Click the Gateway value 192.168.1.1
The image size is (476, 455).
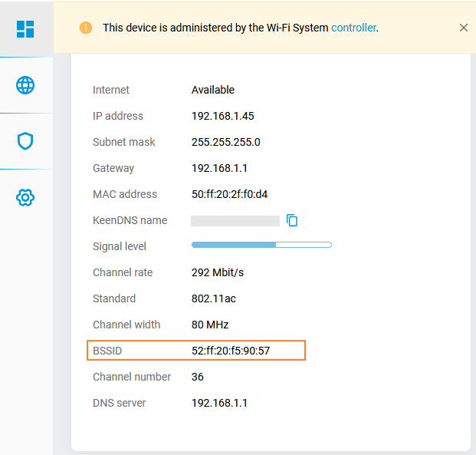click(x=219, y=168)
